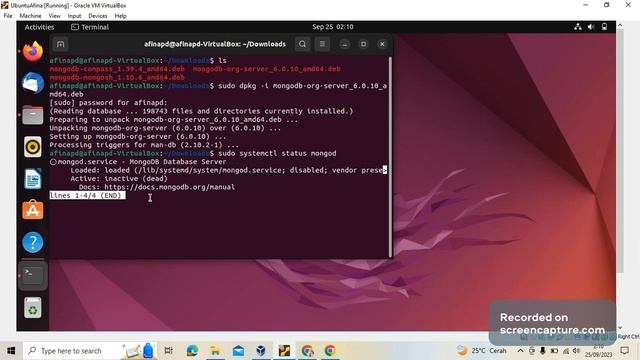640x360 pixels.
Task: Expand the hidden system tray icons chevron
Action: coord(520,351)
